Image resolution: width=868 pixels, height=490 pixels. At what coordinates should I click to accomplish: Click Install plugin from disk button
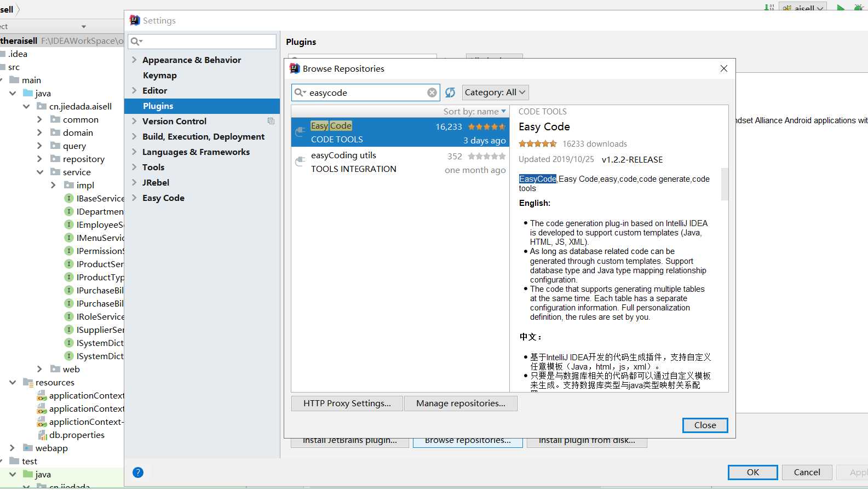pyautogui.click(x=587, y=442)
